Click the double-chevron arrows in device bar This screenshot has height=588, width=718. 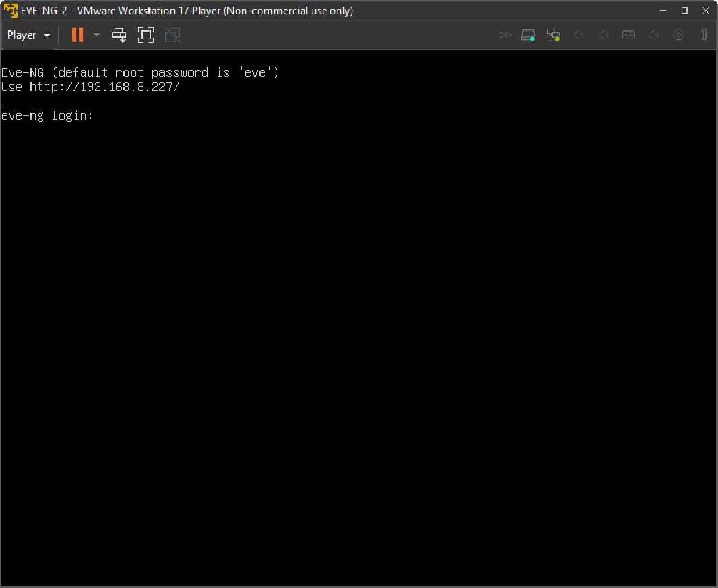505,35
